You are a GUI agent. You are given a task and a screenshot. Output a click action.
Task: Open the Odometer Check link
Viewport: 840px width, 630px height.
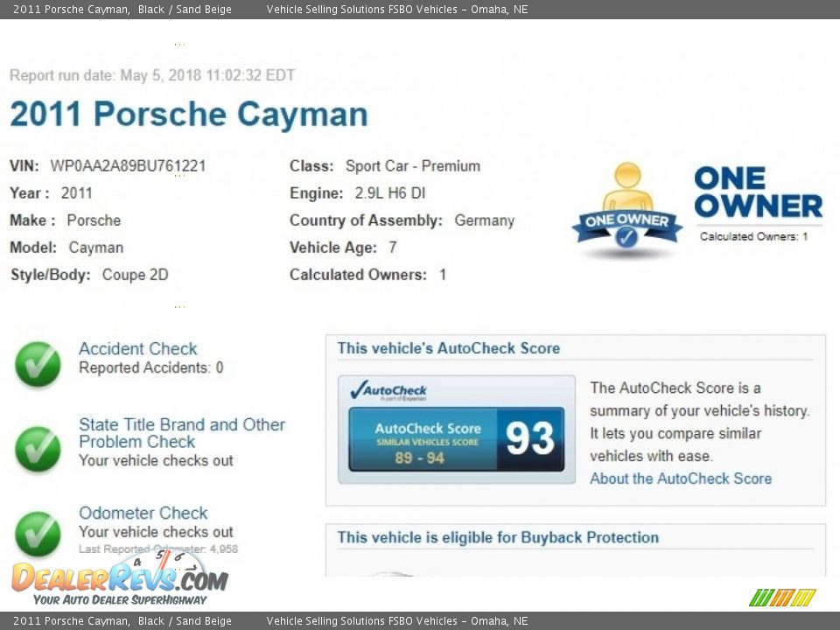[143, 513]
